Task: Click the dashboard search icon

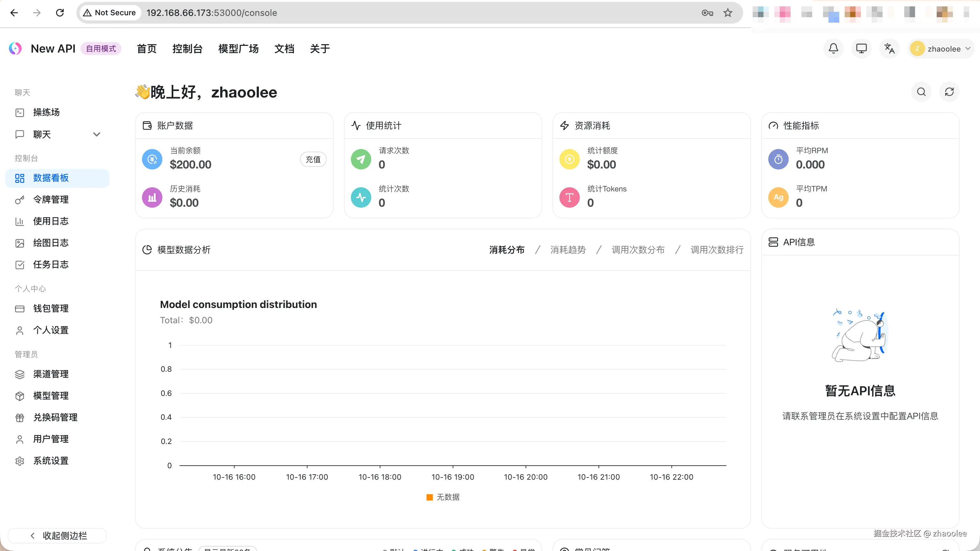Action: coord(921,92)
